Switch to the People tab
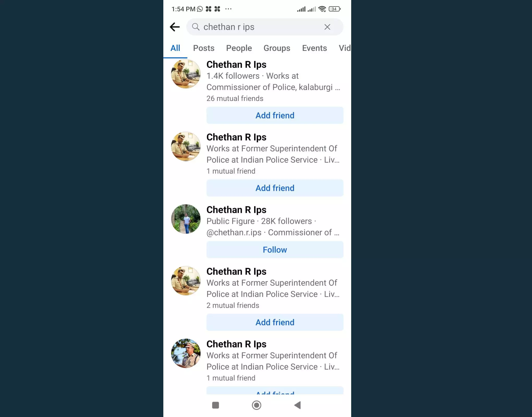 click(x=239, y=48)
